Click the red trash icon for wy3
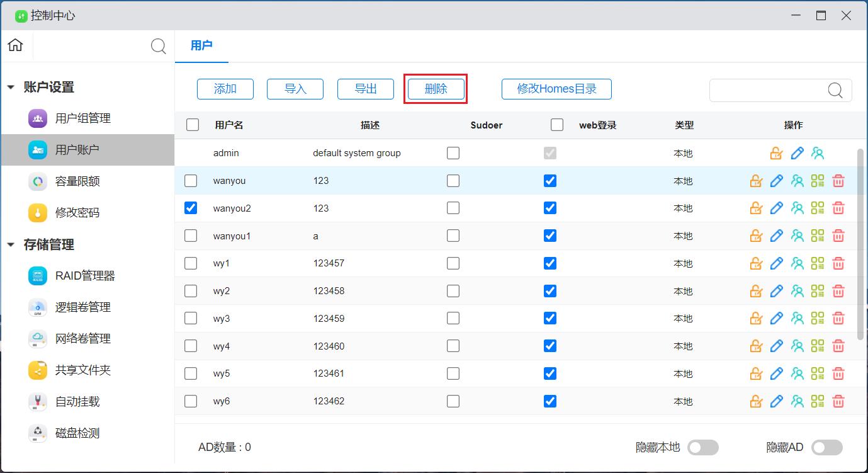The height and width of the screenshot is (473, 868). (x=838, y=319)
